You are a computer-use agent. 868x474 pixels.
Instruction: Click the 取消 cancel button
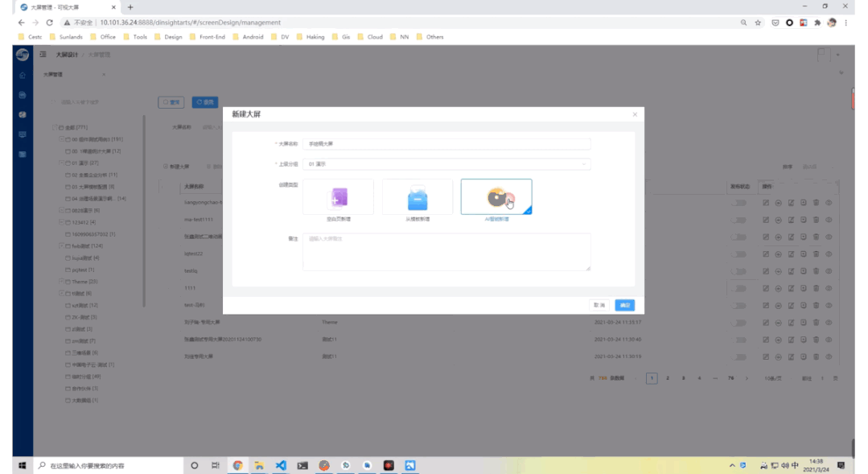click(x=599, y=305)
